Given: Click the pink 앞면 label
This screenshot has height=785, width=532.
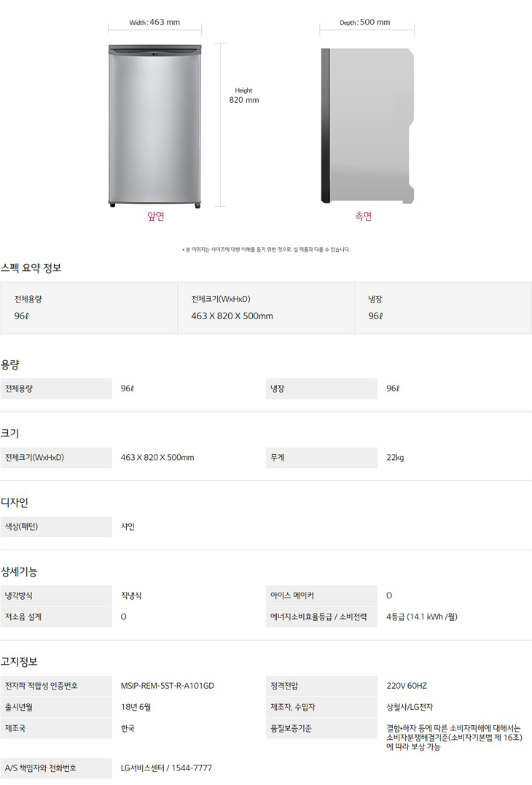Looking at the screenshot, I should tap(155, 216).
